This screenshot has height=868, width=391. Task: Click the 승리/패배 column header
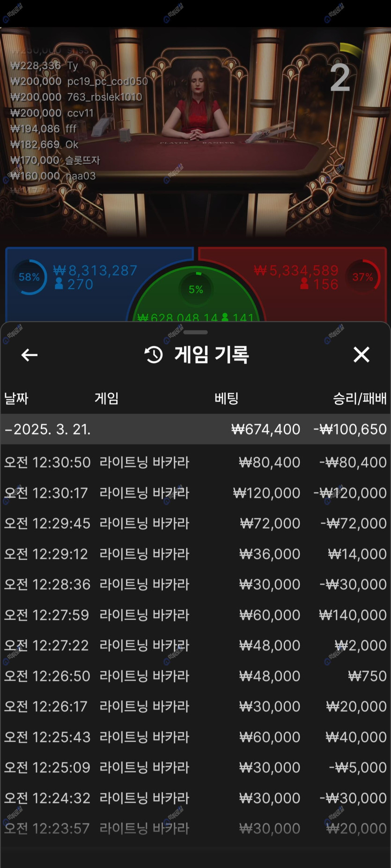click(x=359, y=398)
